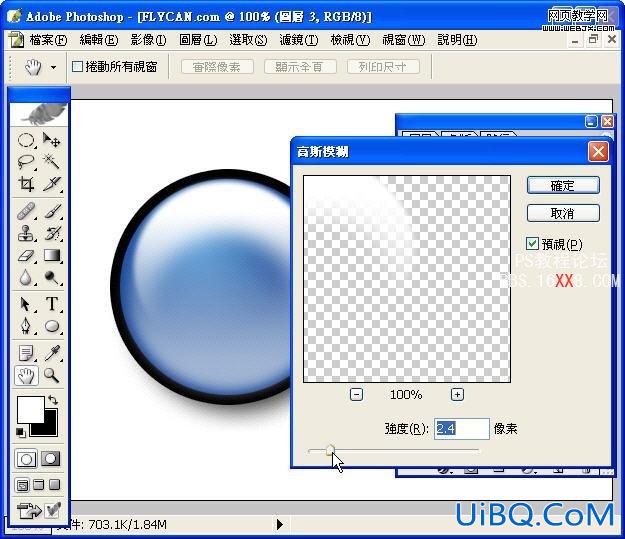Viewport: 625px width, 539px height.
Task: Open the 圖層(L) menu
Action: [198, 40]
